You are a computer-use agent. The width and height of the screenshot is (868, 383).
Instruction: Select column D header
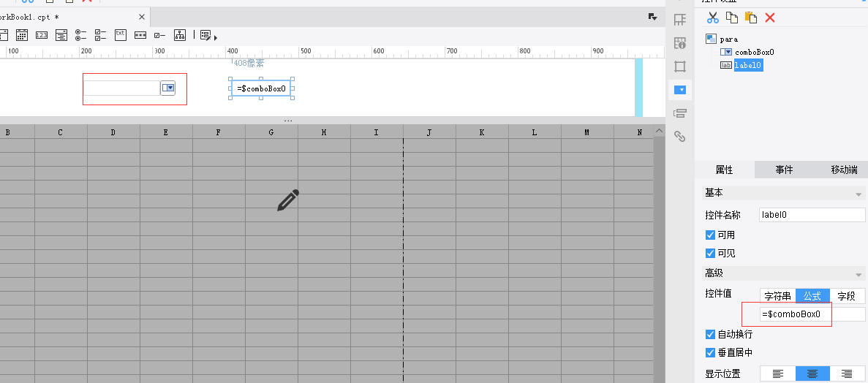[113, 132]
